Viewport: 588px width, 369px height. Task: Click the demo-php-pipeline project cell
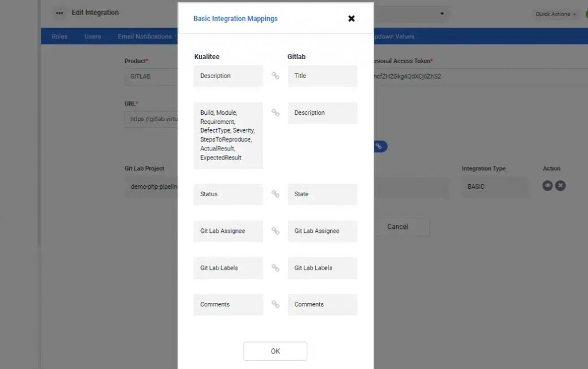(x=152, y=187)
